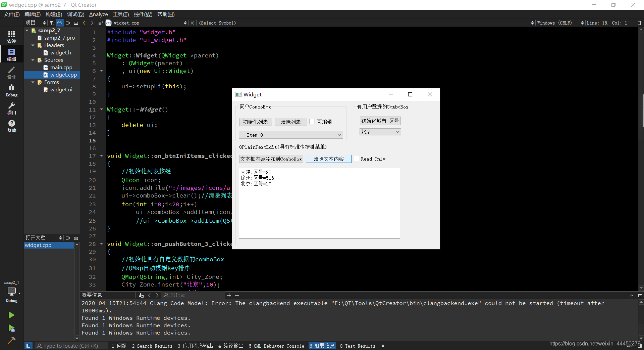Open the 调试(D) menu
644x350 pixels.
75,14
